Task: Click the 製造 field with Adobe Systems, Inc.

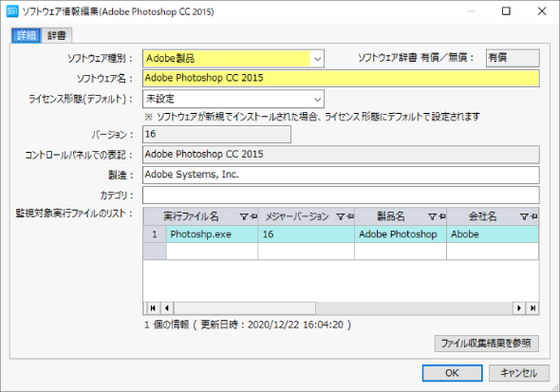Action: tap(341, 175)
